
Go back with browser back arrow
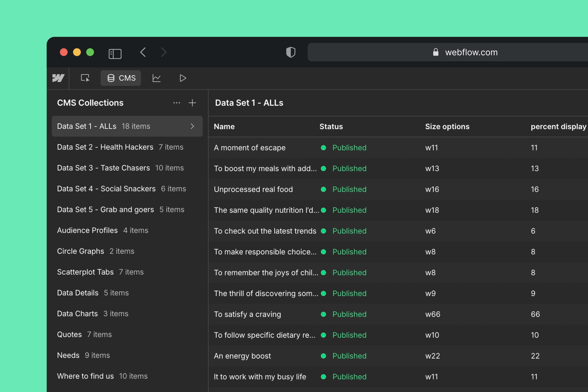(x=143, y=52)
